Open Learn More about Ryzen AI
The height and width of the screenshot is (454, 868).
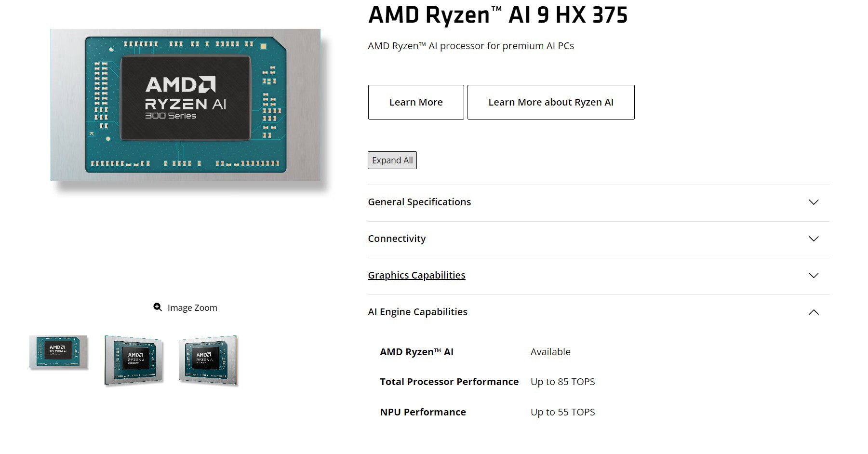click(x=550, y=102)
